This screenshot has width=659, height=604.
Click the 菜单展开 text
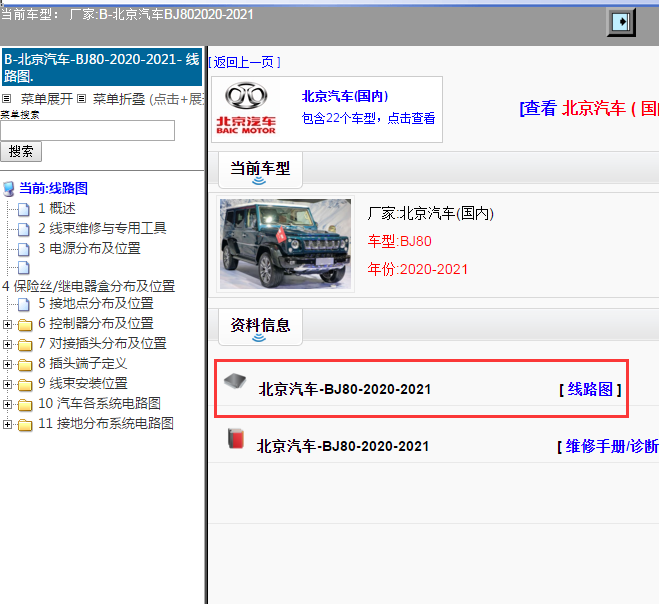coord(47,99)
